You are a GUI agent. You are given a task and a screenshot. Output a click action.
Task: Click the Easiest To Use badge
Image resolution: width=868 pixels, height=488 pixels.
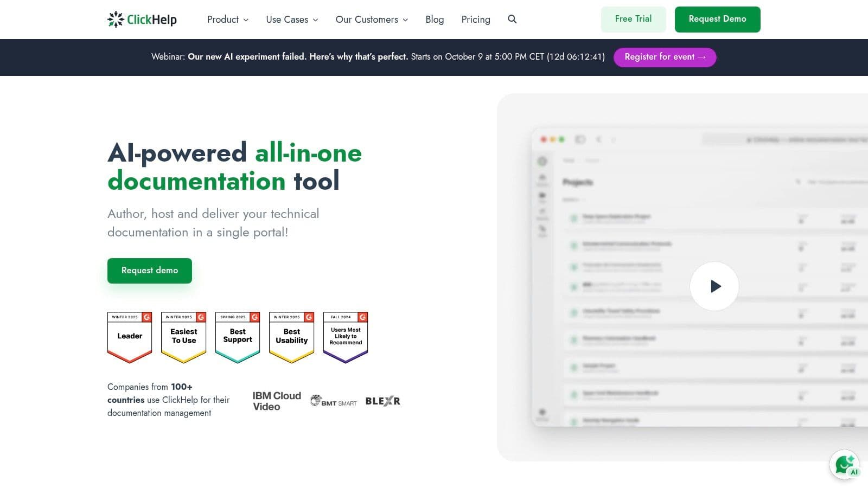point(184,337)
